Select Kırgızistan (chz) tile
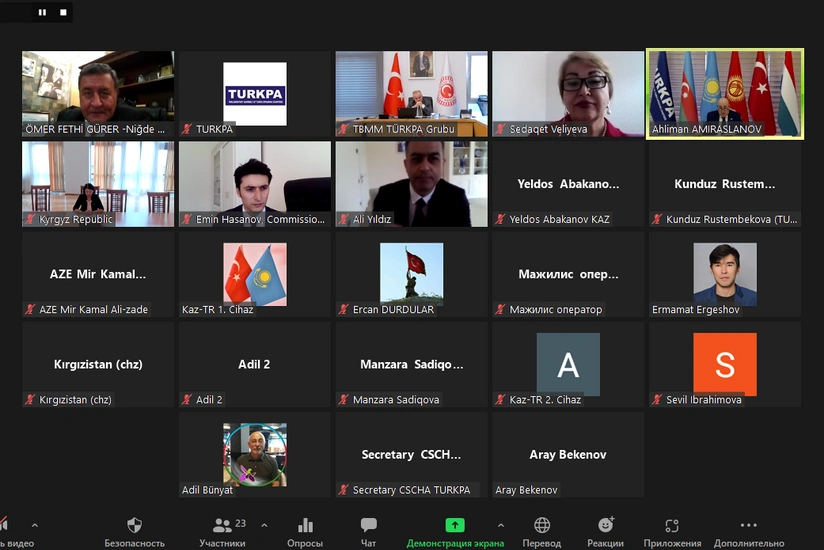The width and height of the screenshot is (824, 550). click(98, 365)
